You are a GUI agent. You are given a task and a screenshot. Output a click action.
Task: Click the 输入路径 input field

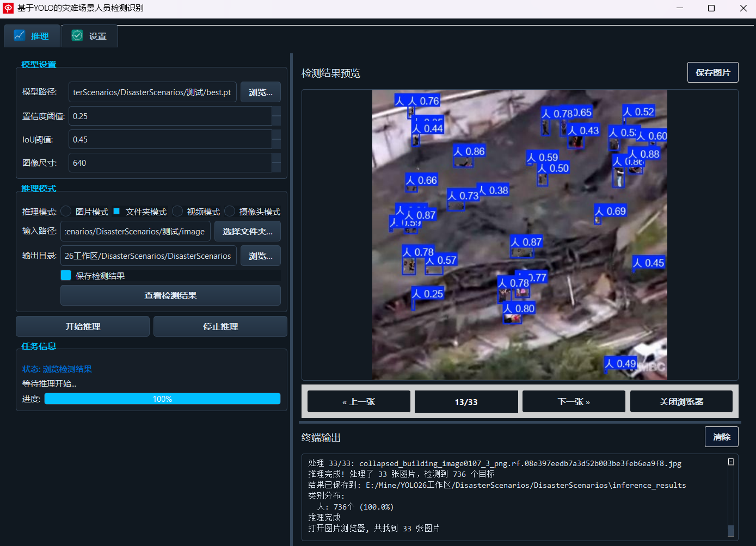pyautogui.click(x=136, y=231)
